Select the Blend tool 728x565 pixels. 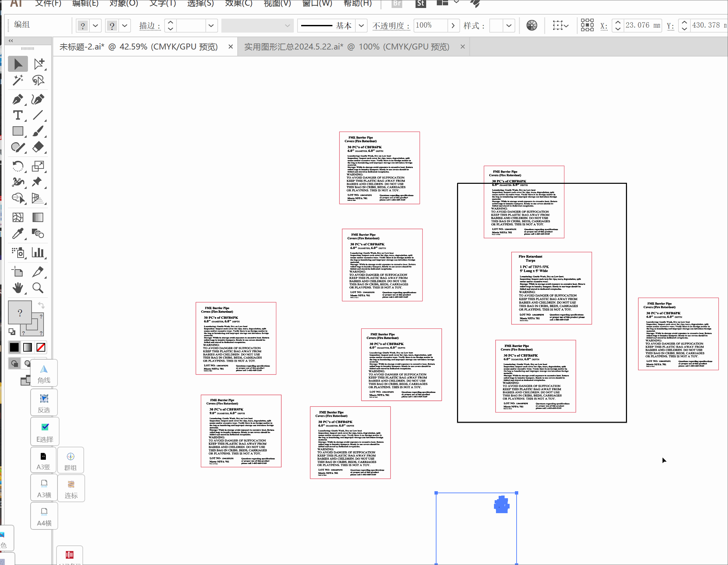(38, 234)
